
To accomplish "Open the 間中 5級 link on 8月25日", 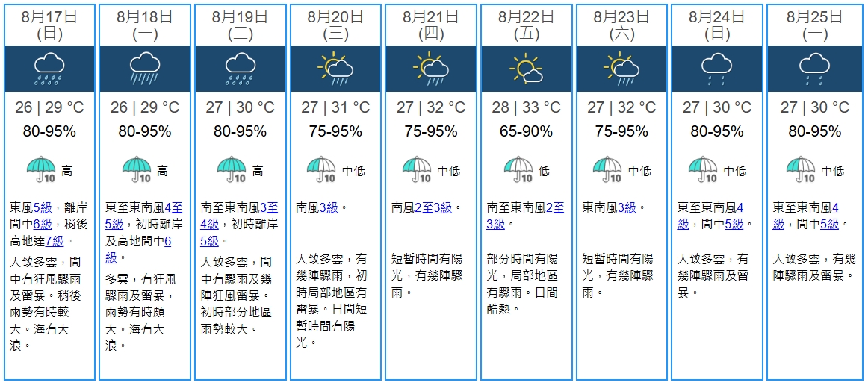I will click(x=829, y=224).
